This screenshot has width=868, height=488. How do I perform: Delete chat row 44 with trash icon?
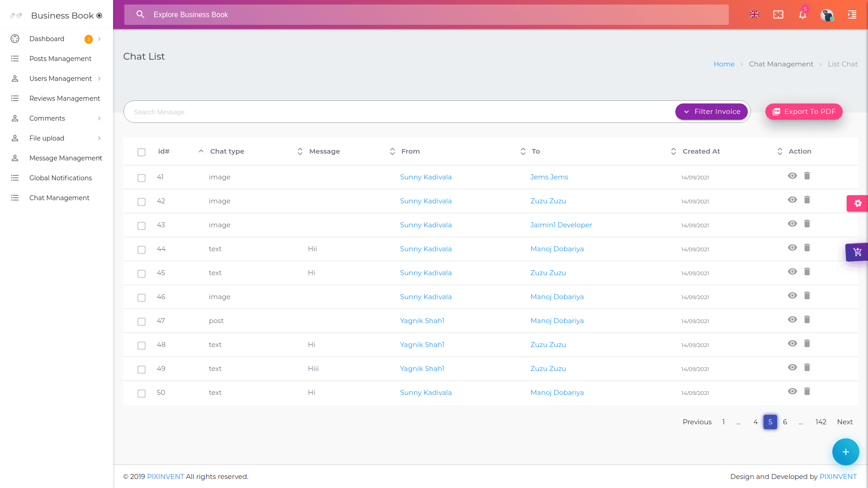(807, 248)
